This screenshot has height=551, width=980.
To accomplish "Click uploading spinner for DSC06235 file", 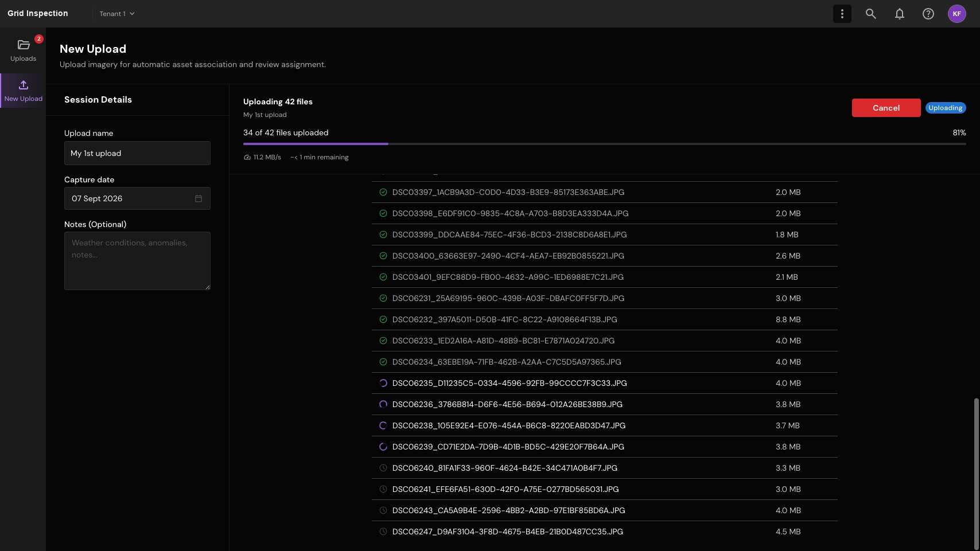I will tap(383, 383).
